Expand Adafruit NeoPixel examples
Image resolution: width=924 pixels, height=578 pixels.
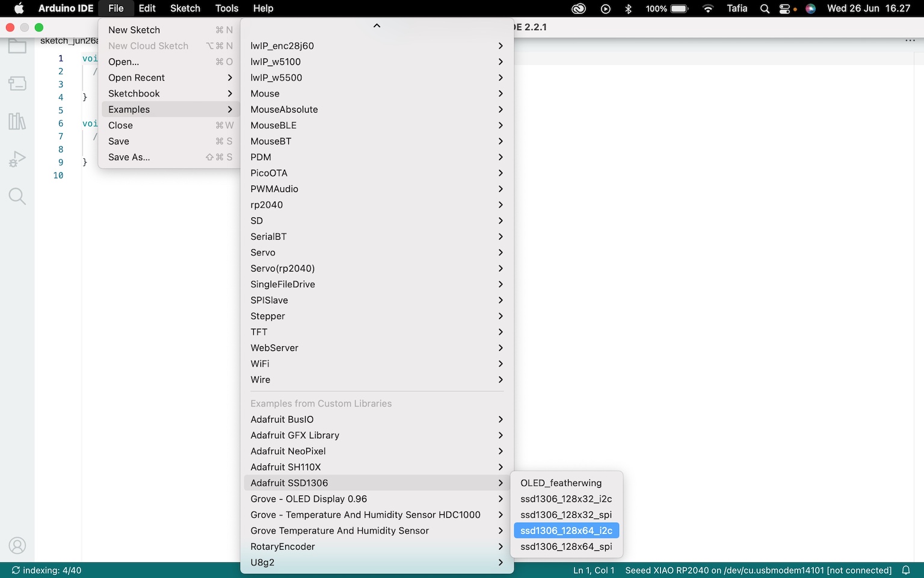[x=377, y=452]
